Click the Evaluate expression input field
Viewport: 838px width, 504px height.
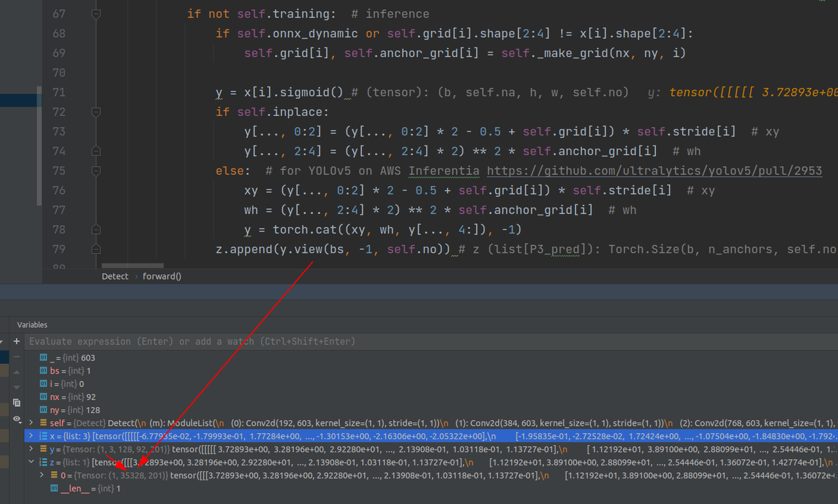(432, 341)
